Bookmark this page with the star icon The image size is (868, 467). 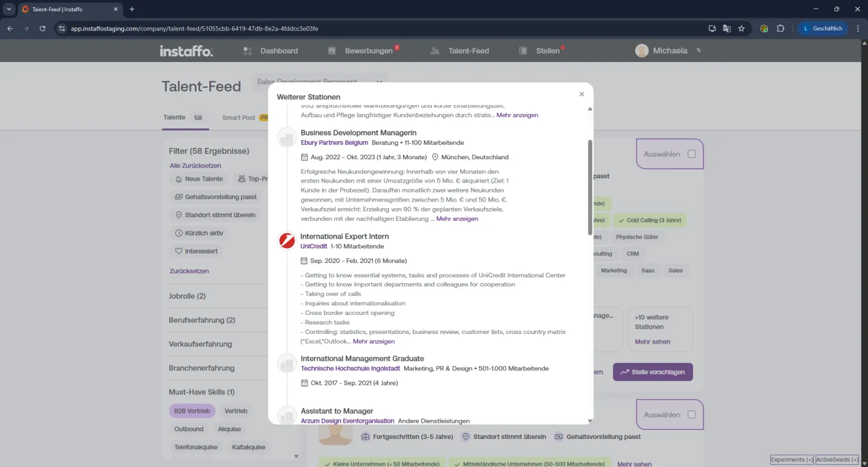point(742,28)
